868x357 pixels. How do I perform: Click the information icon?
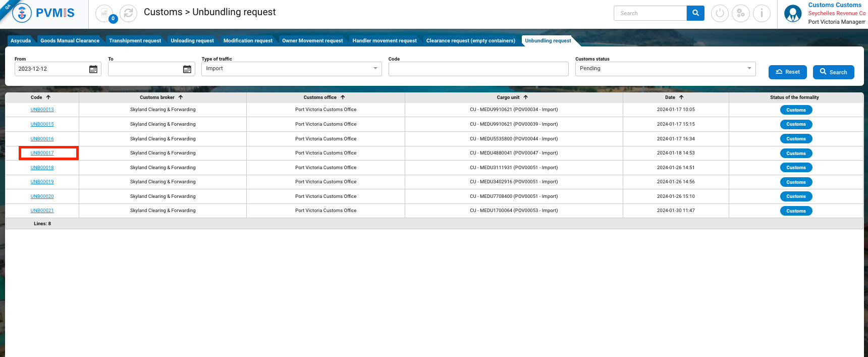click(762, 13)
